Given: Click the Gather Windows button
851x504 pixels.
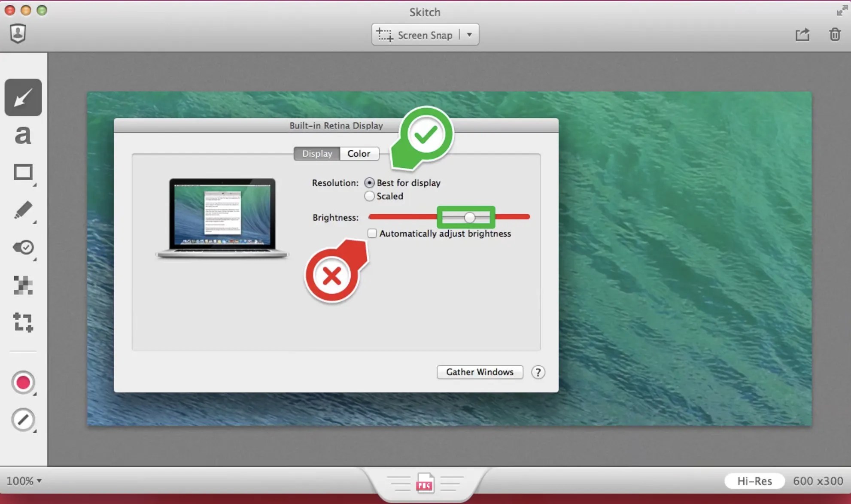Looking at the screenshot, I should click(479, 372).
